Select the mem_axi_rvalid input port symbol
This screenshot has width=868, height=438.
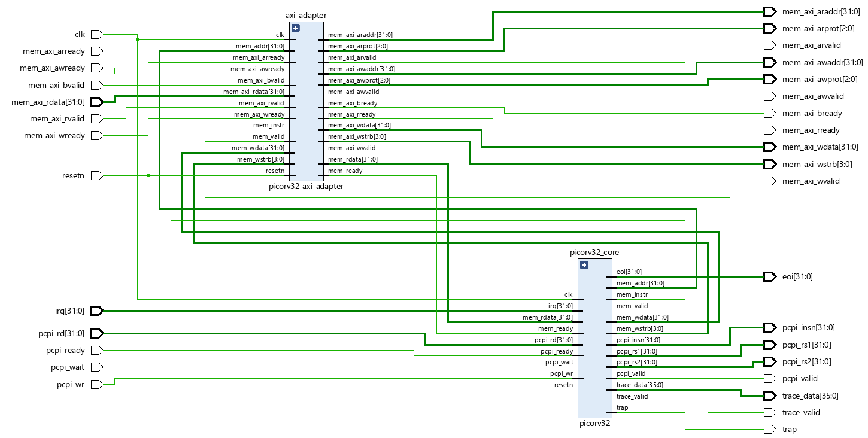tap(97, 118)
